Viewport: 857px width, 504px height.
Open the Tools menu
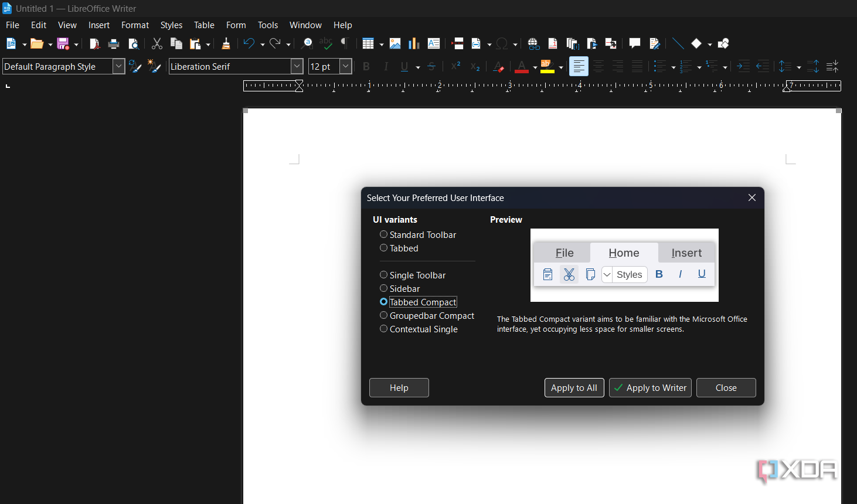[x=268, y=25]
